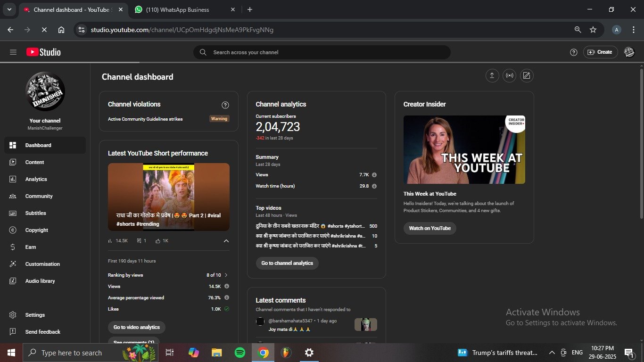Click the browser address bar URL
This screenshot has width=644, height=362.
coord(182,30)
